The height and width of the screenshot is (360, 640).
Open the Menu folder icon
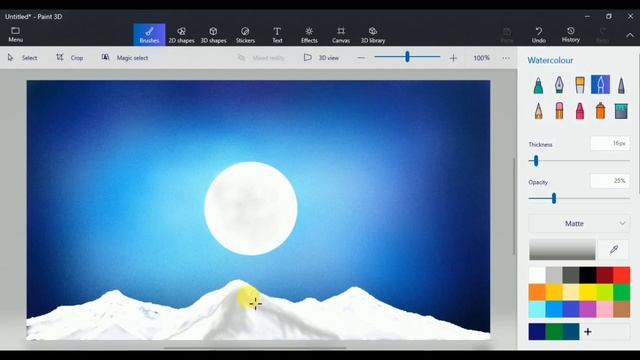(x=16, y=31)
